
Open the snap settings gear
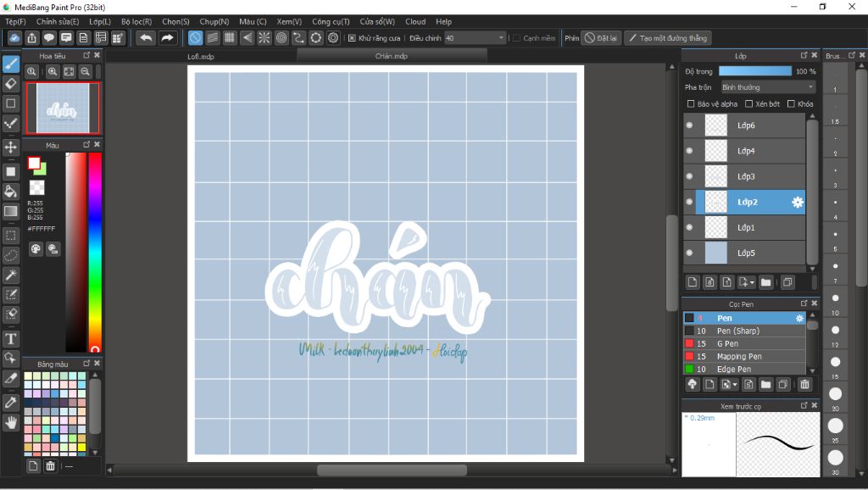333,37
